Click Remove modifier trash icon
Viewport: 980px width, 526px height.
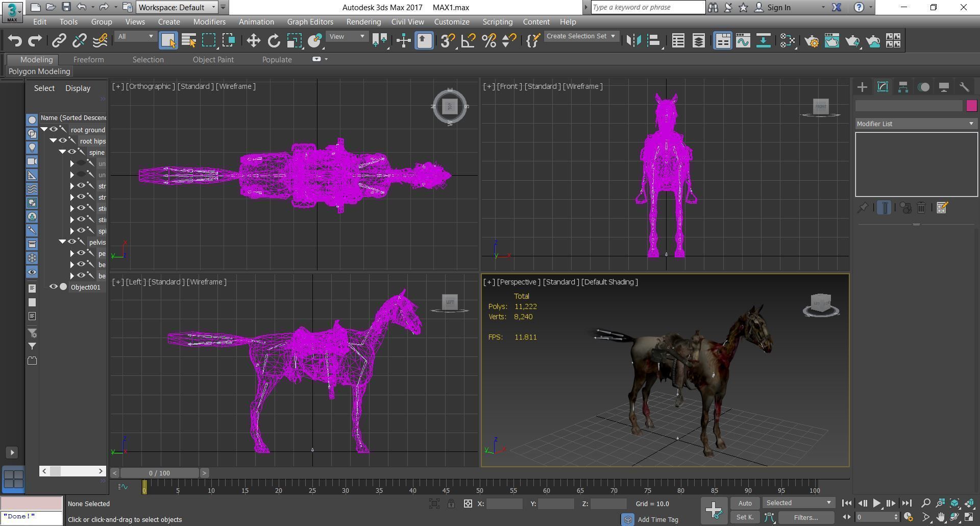(x=921, y=208)
